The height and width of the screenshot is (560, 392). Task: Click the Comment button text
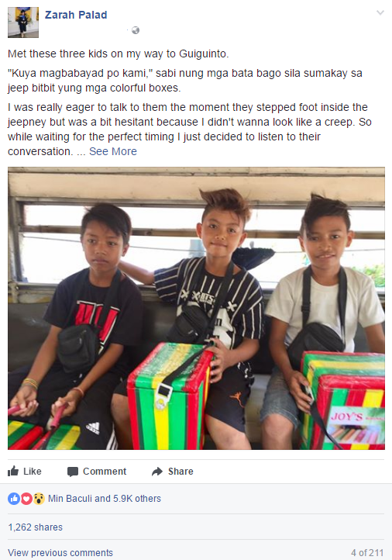pos(105,472)
